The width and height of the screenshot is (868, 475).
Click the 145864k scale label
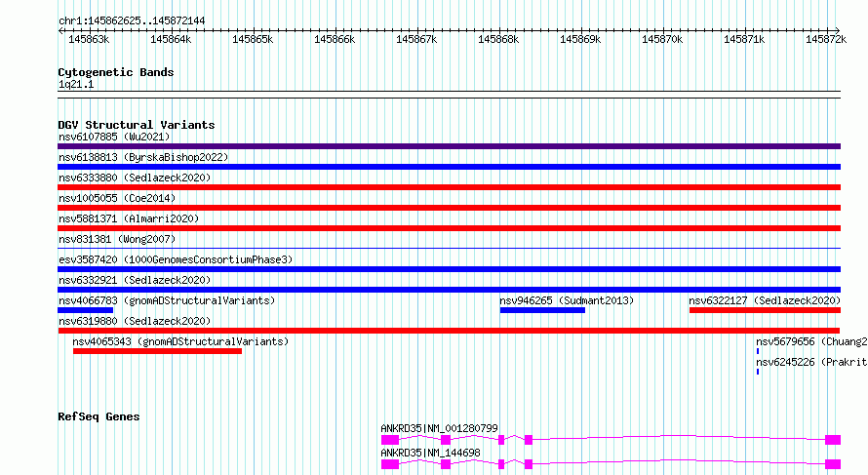tap(171, 40)
